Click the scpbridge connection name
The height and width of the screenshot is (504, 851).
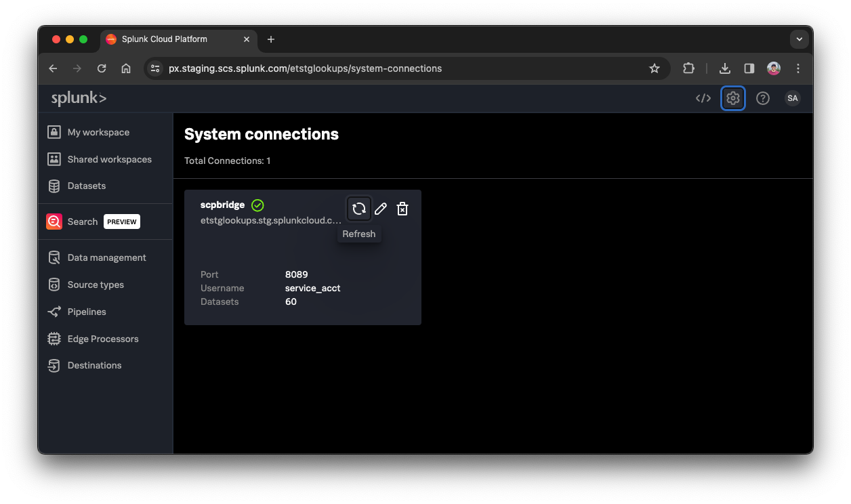tap(222, 205)
